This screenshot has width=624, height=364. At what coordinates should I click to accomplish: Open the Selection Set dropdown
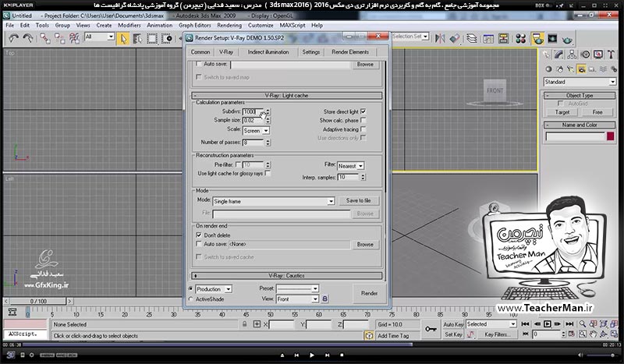[x=410, y=36]
